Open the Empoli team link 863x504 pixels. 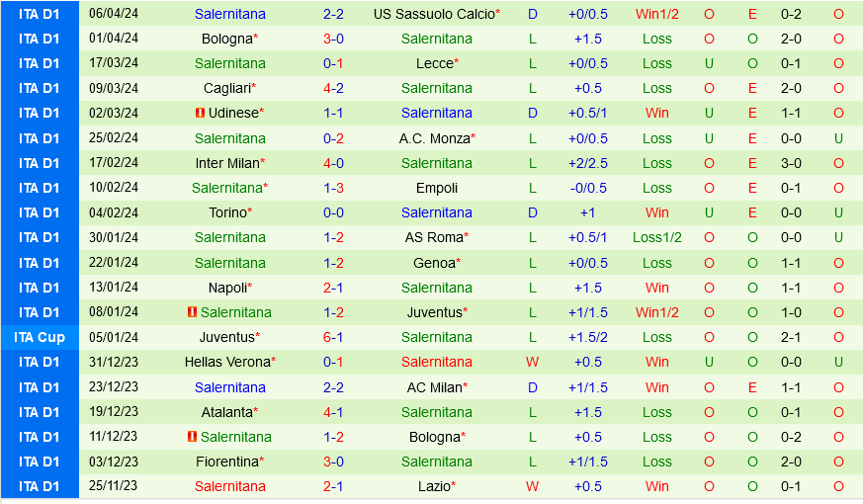[437, 188]
